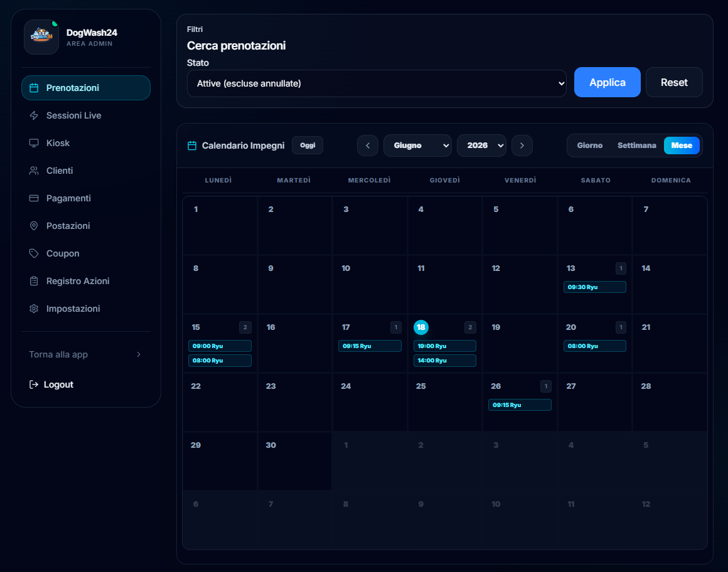Apply filters with the Applica button

point(608,83)
